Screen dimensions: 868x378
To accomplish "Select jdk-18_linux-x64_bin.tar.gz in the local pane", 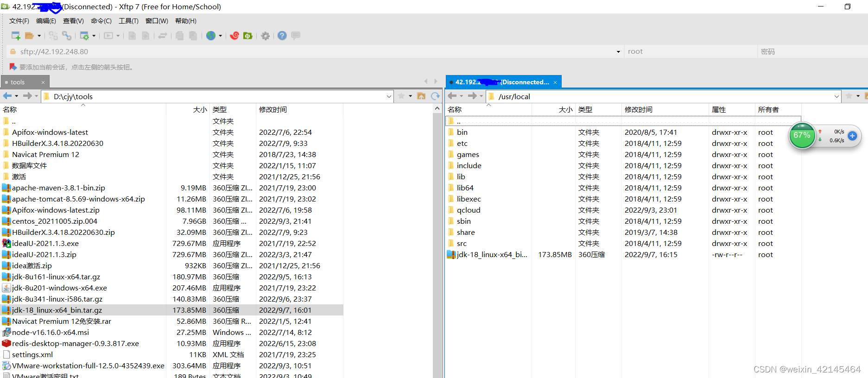I will click(171, 310).
